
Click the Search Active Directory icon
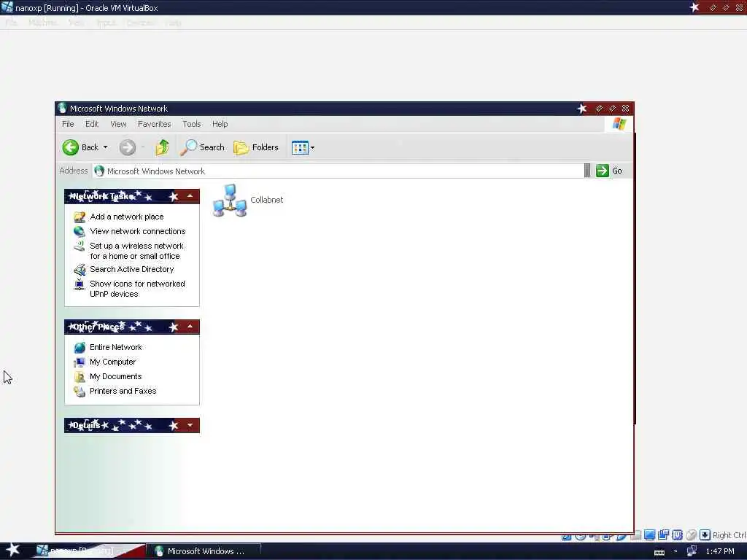(x=79, y=270)
